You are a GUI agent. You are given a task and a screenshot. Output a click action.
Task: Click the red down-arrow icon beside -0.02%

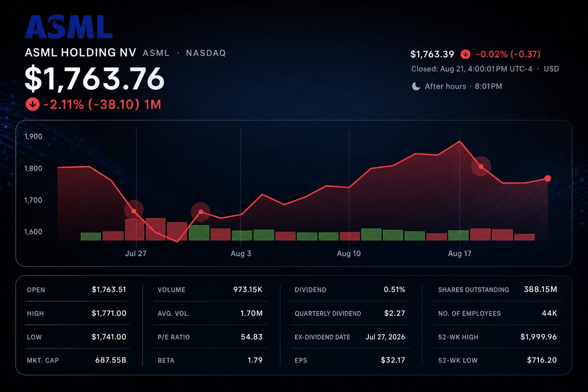(465, 54)
